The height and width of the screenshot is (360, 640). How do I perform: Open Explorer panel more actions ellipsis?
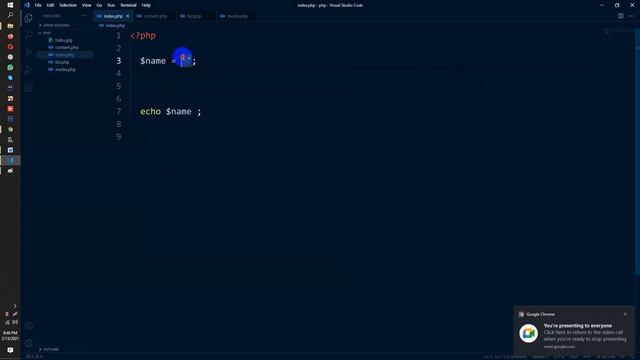[84, 16]
